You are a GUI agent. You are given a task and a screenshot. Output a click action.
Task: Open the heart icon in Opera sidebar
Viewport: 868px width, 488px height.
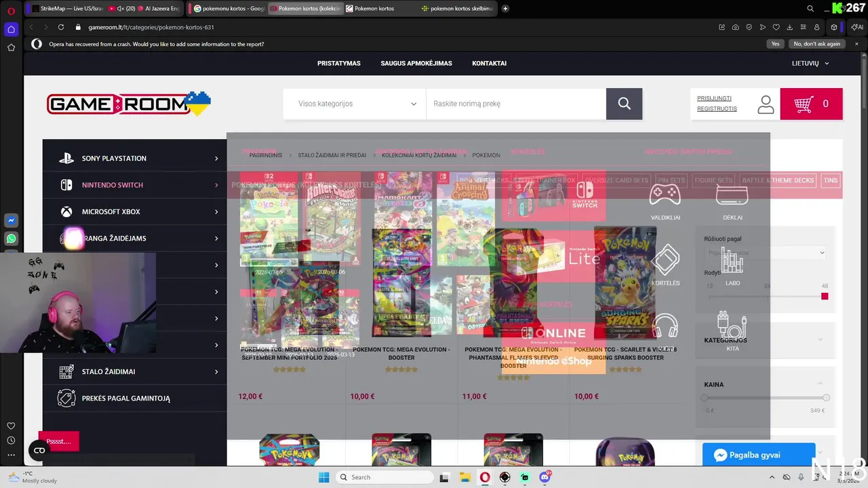[x=11, y=426]
